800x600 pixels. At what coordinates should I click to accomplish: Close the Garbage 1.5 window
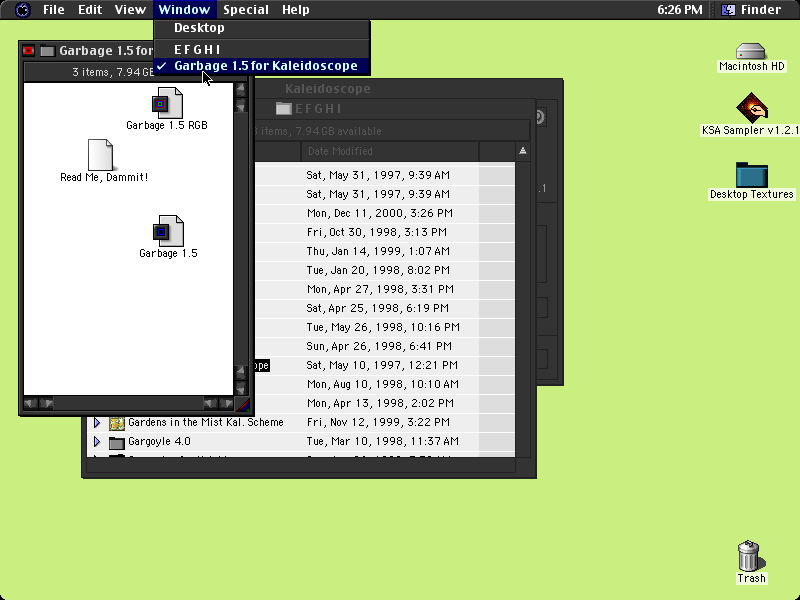[x=29, y=51]
